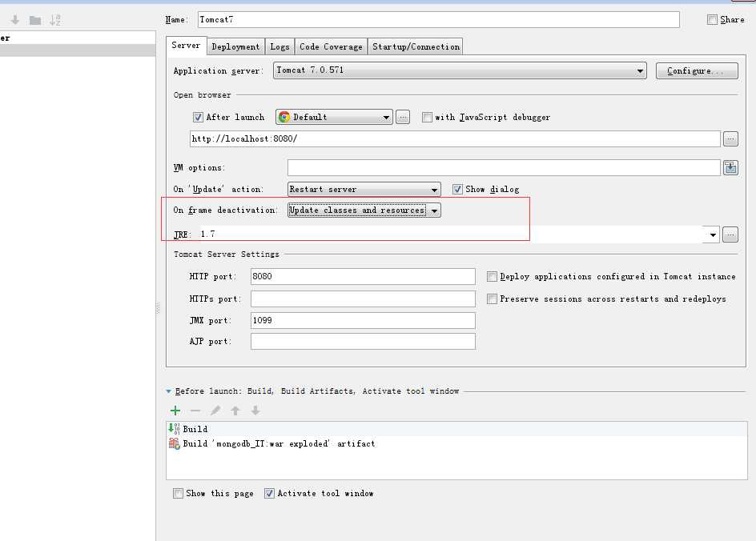
Task: Select 'mongodb_IT:war exploded' artifact row
Action: point(456,443)
